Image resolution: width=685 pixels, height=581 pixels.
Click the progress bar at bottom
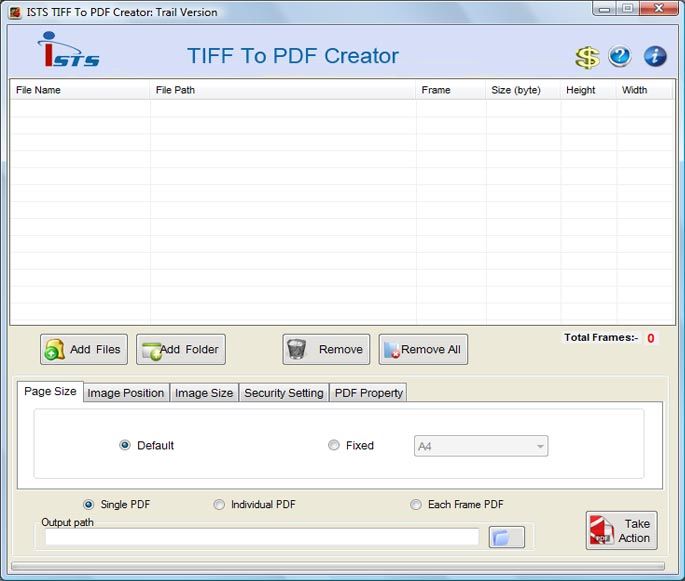(338, 566)
